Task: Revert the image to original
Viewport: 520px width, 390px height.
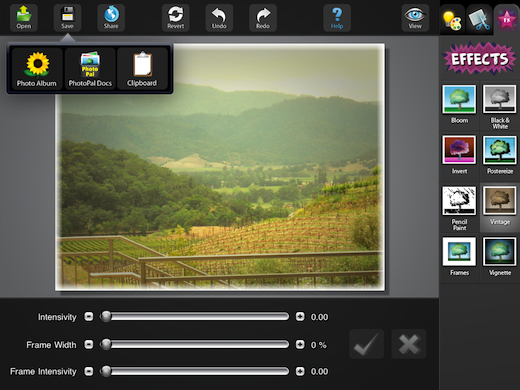Action: tap(176, 18)
